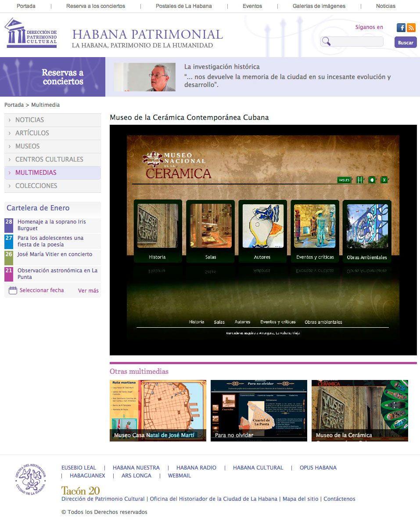Open Para no olvidar multimedia thumbnail
Screen dimensions: 420x528
coord(259,411)
